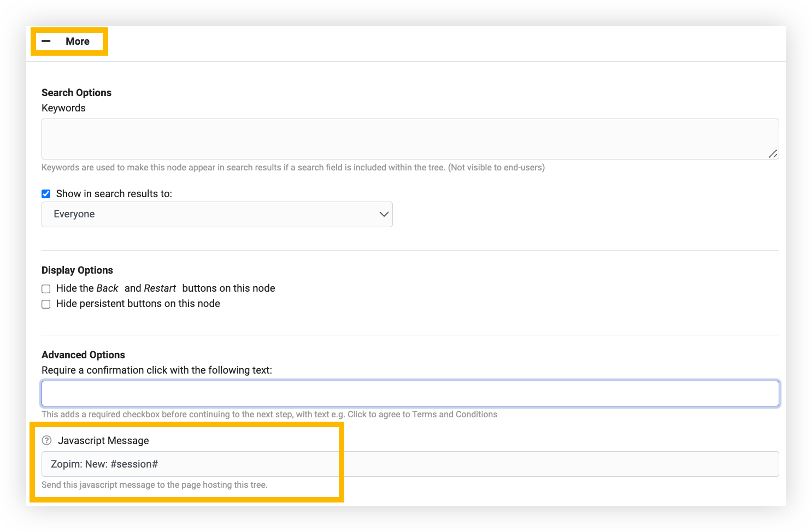812x532 pixels.
Task: Click the 'Show in search results to:' label
Action: [x=114, y=194]
